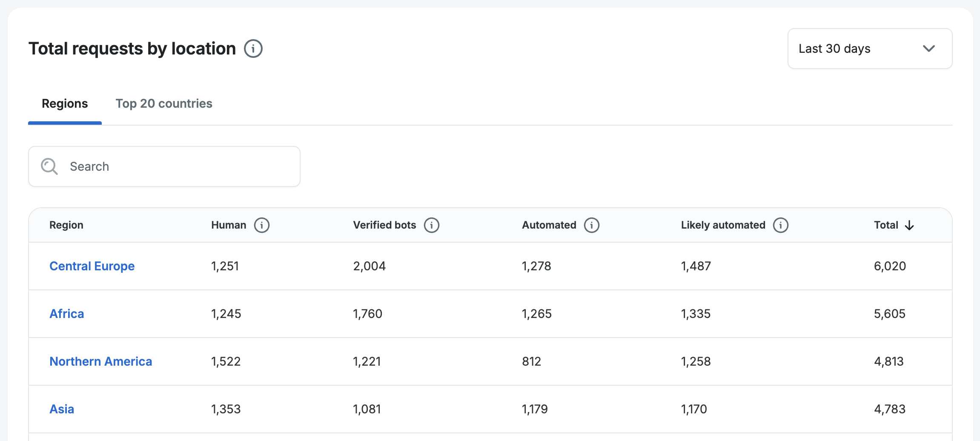
Task: Expand date range using chevron arrow
Action: [929, 49]
